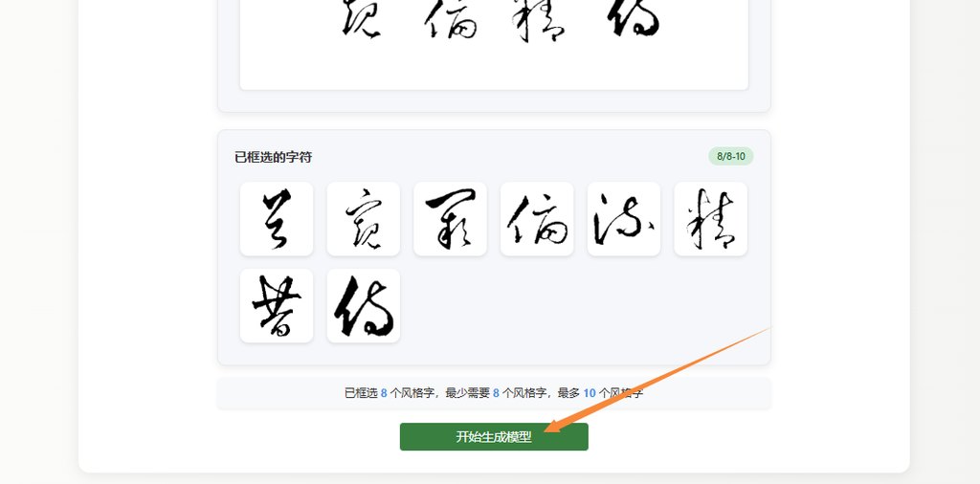The width and height of the screenshot is (980, 484).
Task: Click the 精 character in the top calligraphy image
Action: tap(538, 20)
